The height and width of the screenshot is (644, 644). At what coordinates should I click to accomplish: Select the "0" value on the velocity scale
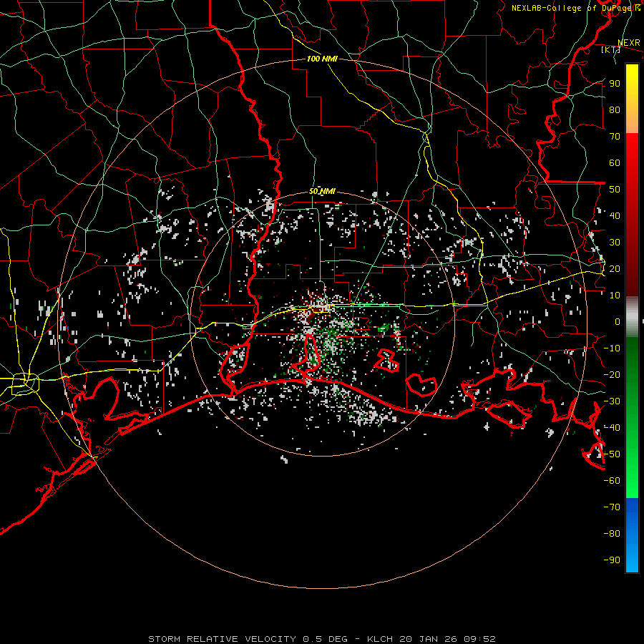click(618, 322)
